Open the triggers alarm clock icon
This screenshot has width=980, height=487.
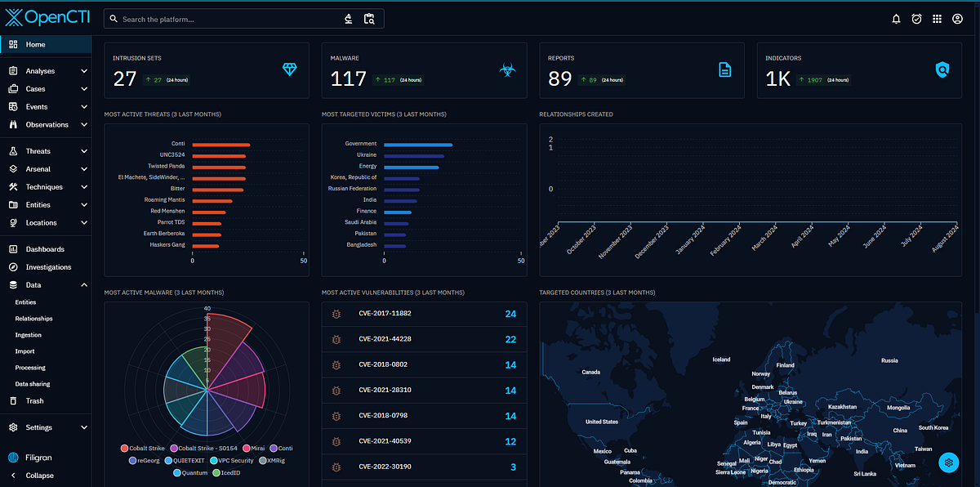[916, 19]
